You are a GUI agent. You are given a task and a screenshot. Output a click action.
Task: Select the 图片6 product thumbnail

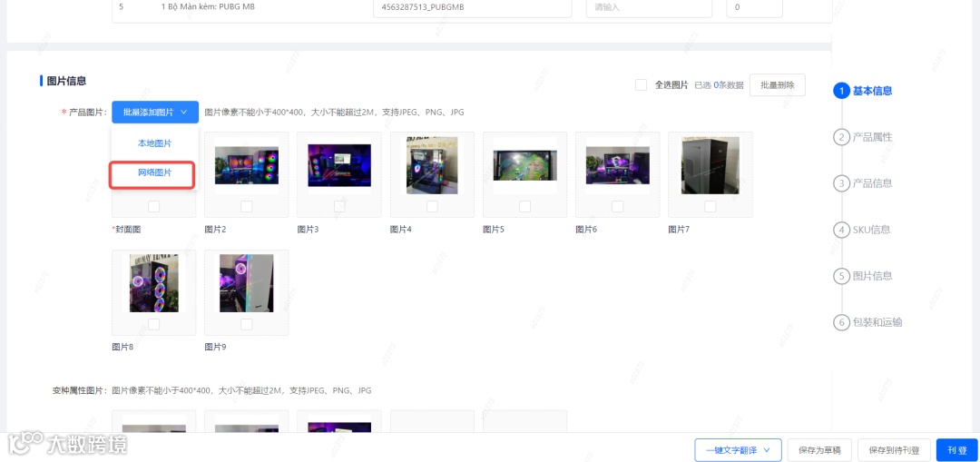click(618, 166)
